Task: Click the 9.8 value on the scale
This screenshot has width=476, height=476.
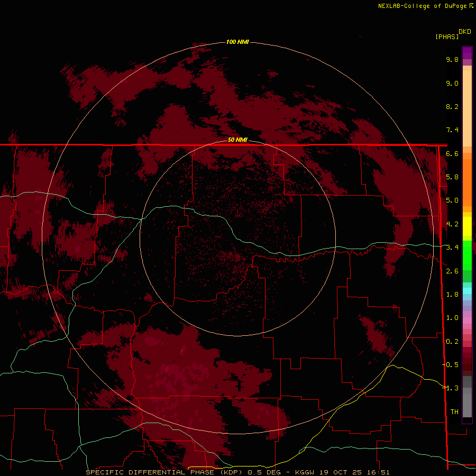Action: pyautogui.click(x=452, y=59)
